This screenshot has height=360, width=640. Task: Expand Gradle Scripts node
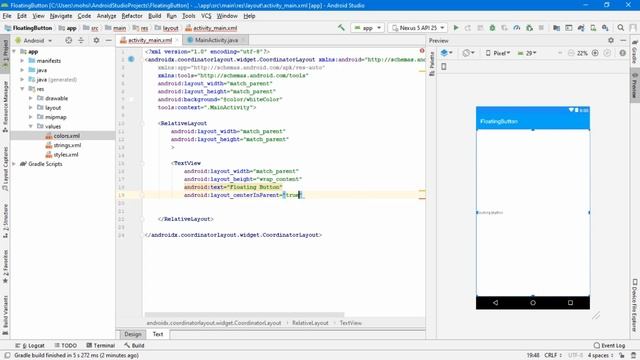point(14,164)
